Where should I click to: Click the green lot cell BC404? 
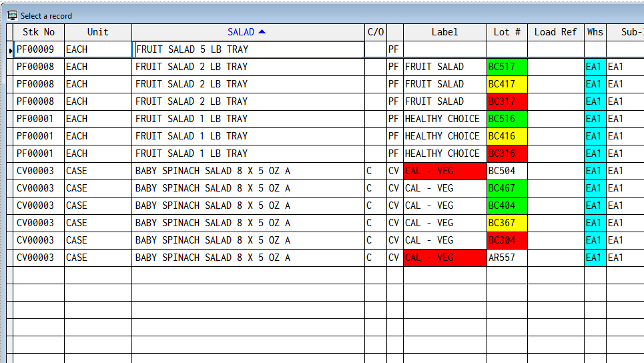tap(507, 206)
